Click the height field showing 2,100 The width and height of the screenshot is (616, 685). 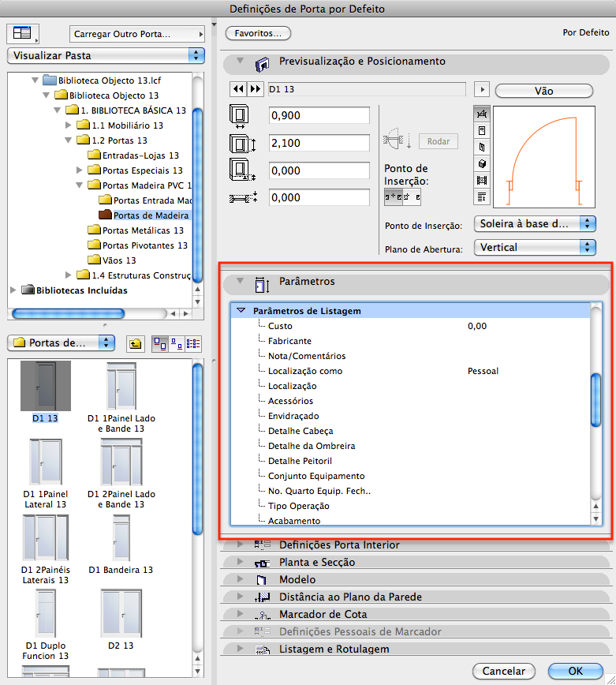pyautogui.click(x=319, y=144)
